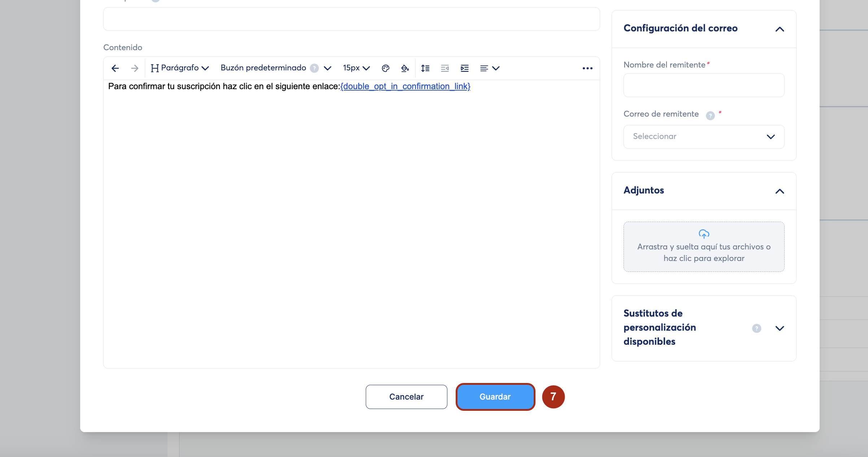Click help icon next to Correo de remitente
Viewport: 868px width, 457px height.
(710, 116)
